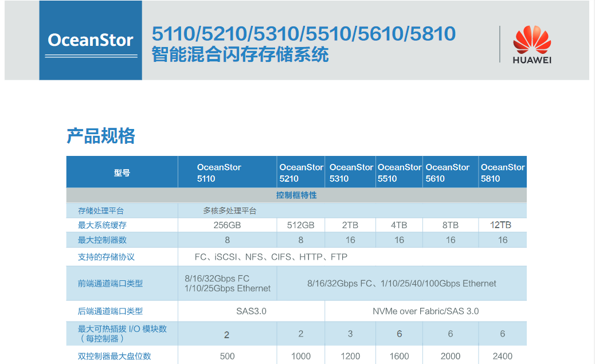Click the 控制框特性 section row
Screen dimensions: 595x364
[296, 195]
